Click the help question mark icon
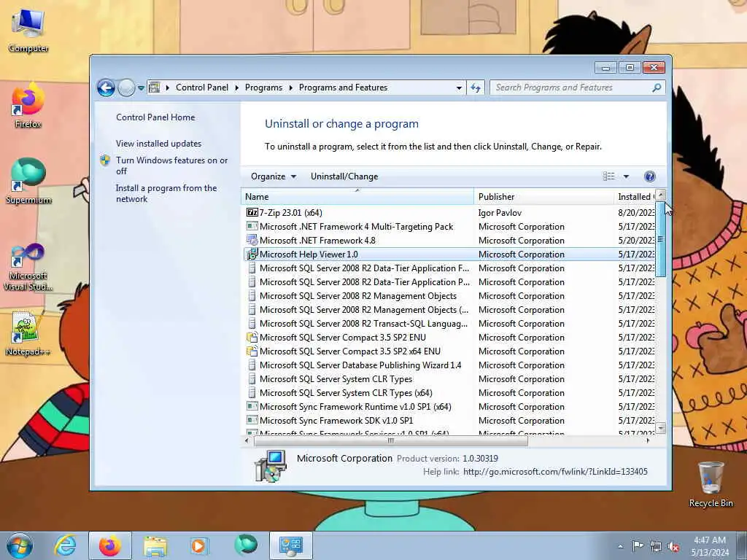Image resolution: width=747 pixels, height=560 pixels. [649, 176]
